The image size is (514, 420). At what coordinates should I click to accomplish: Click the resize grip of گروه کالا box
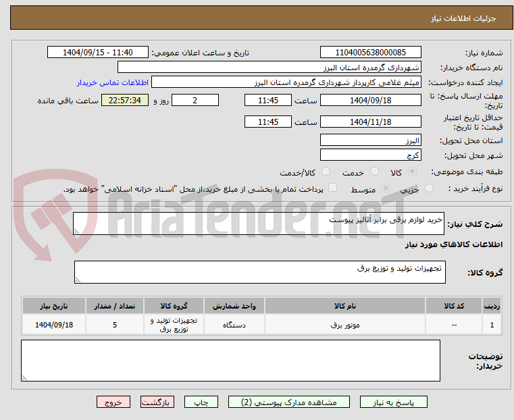78,280
